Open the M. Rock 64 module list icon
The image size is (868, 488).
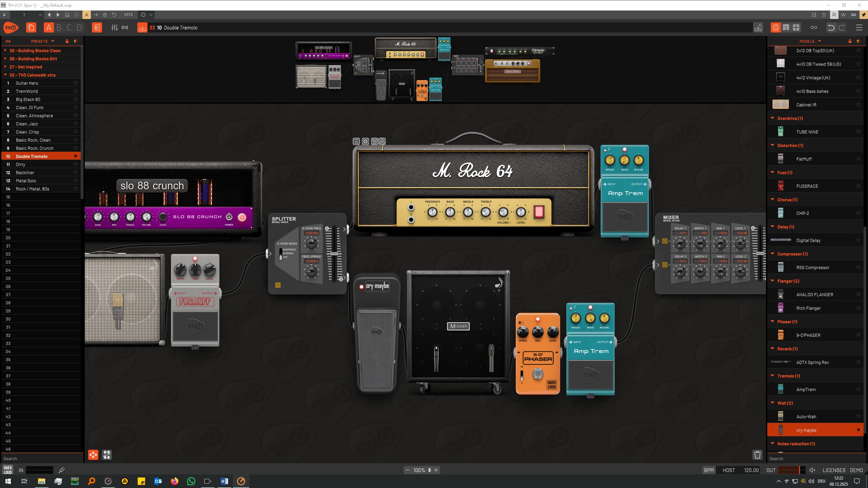pos(356,141)
